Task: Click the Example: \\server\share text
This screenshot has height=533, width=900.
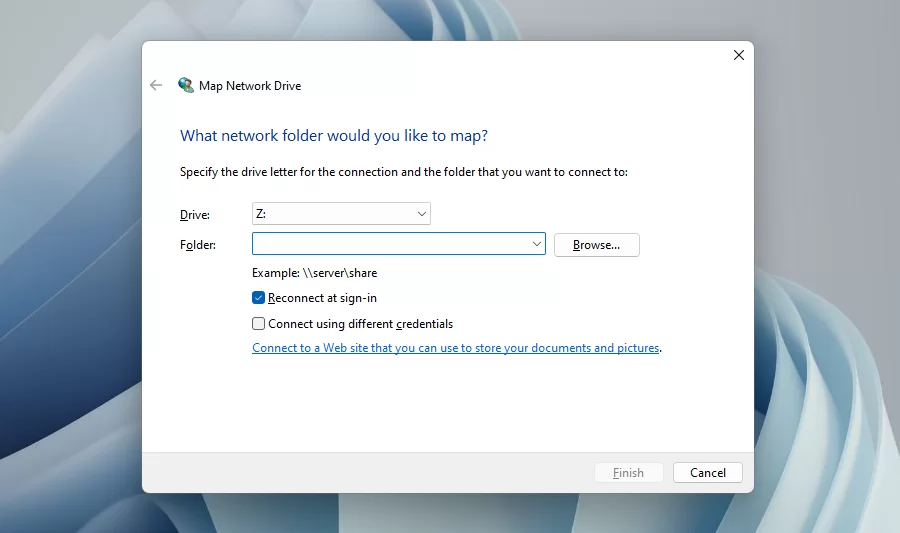Action: tap(315, 273)
